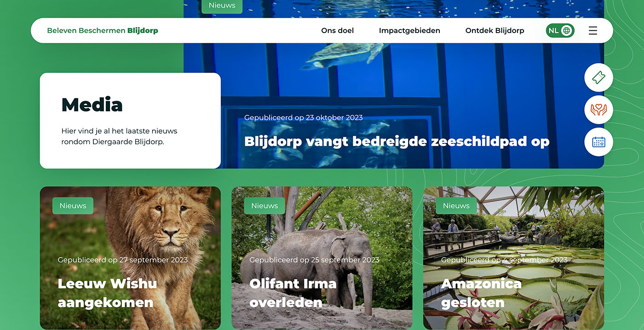Open the hamburger menu icon

click(593, 31)
